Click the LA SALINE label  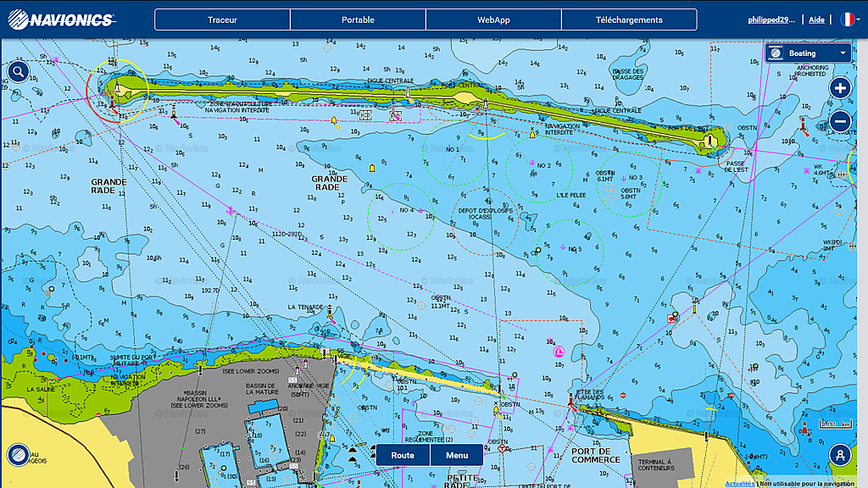pos(41,390)
